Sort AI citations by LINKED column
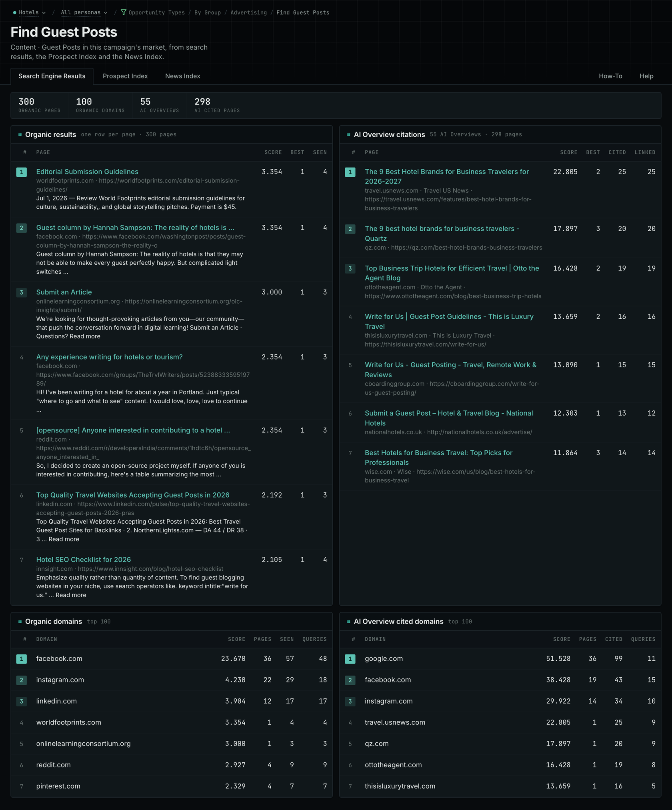672x810 pixels. (x=645, y=152)
